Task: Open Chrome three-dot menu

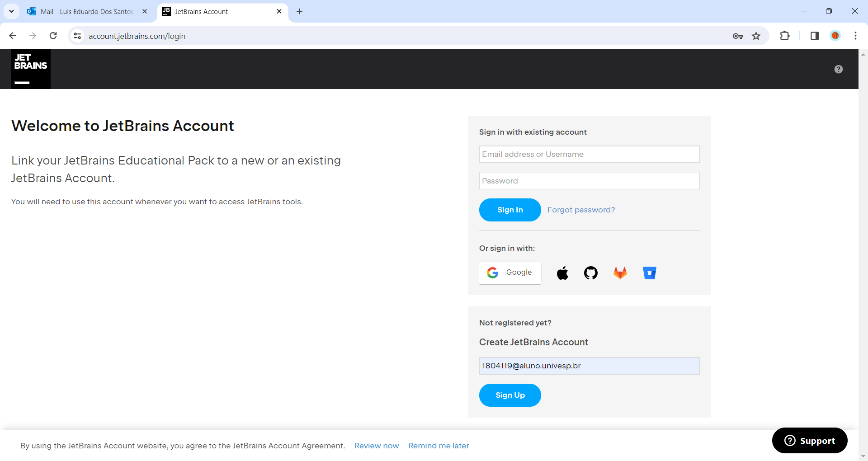Action: click(855, 36)
